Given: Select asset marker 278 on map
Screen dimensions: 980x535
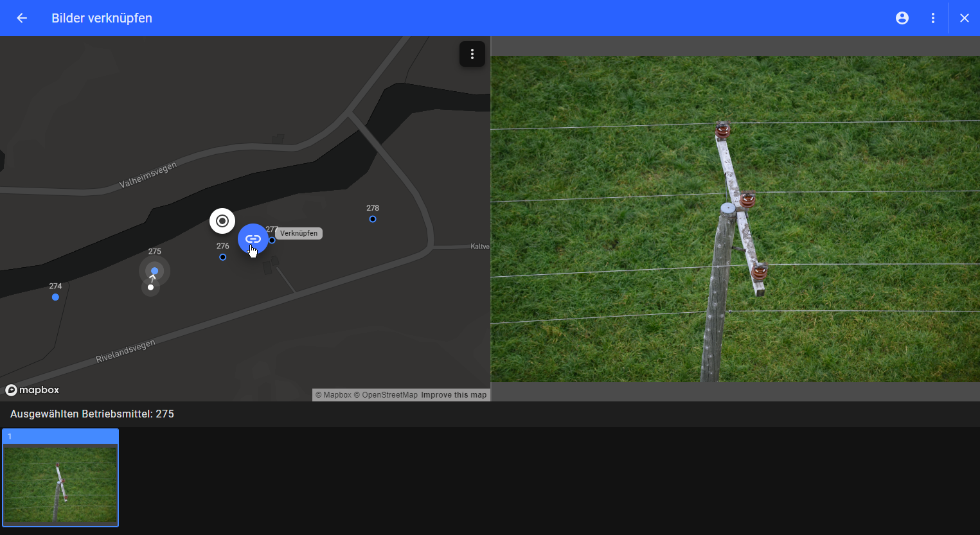Looking at the screenshot, I should [373, 219].
